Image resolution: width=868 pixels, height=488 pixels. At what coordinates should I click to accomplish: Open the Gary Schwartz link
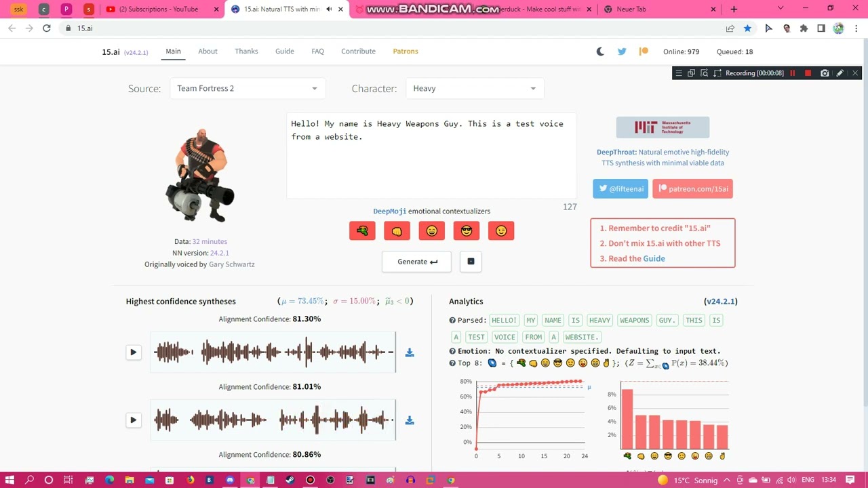click(232, 264)
